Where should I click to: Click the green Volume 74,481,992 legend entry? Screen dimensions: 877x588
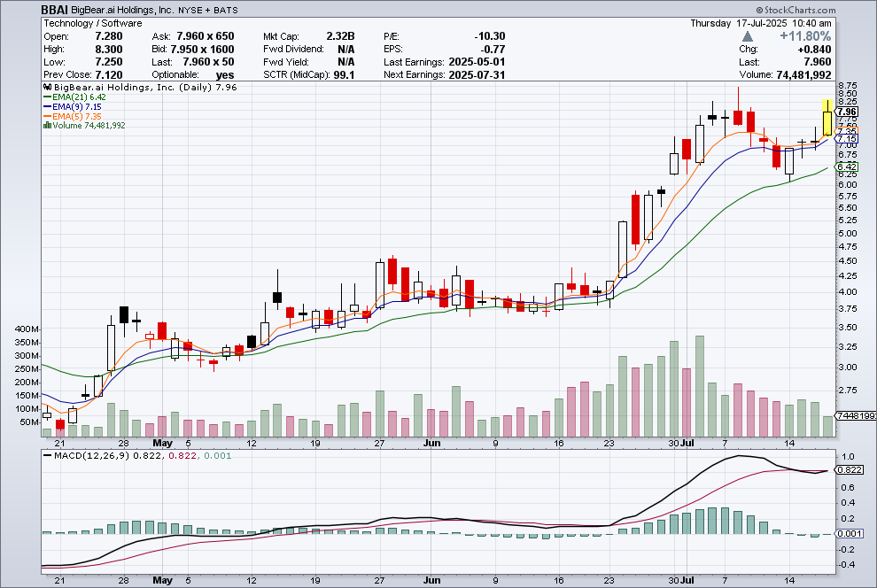[x=89, y=126]
